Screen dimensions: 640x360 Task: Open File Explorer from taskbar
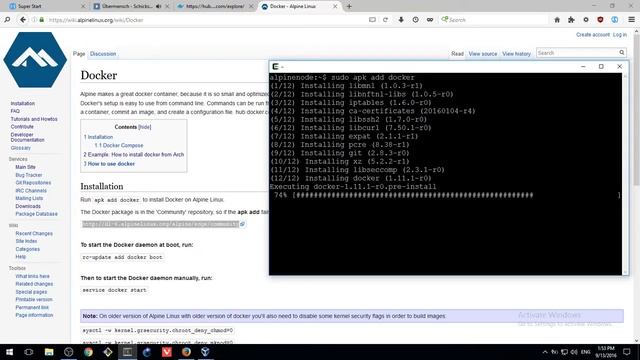point(49,352)
